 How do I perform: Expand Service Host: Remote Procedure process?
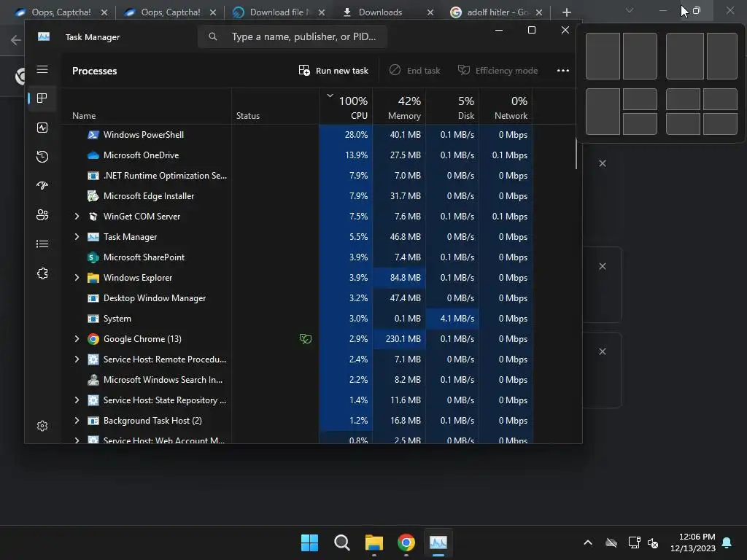[x=77, y=359]
